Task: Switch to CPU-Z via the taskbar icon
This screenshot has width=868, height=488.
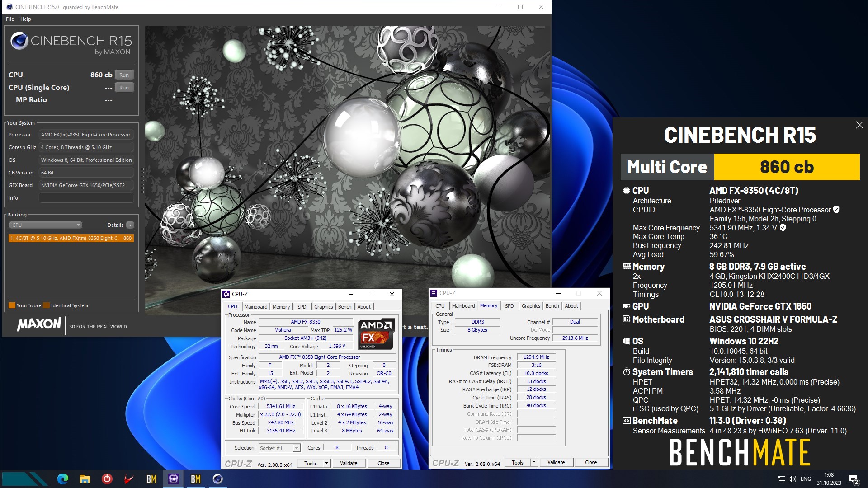Action: [174, 479]
